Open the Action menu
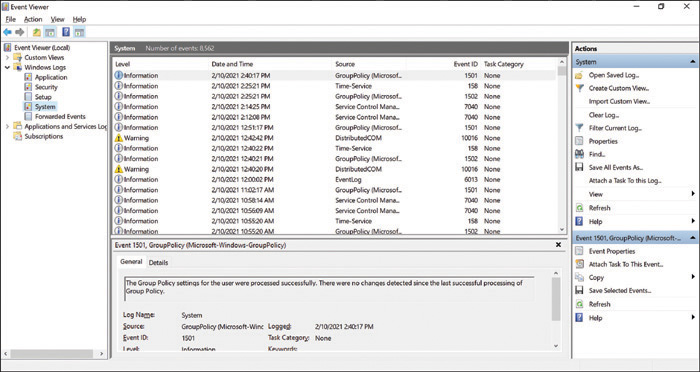The height and width of the screenshot is (372, 700). click(x=33, y=19)
